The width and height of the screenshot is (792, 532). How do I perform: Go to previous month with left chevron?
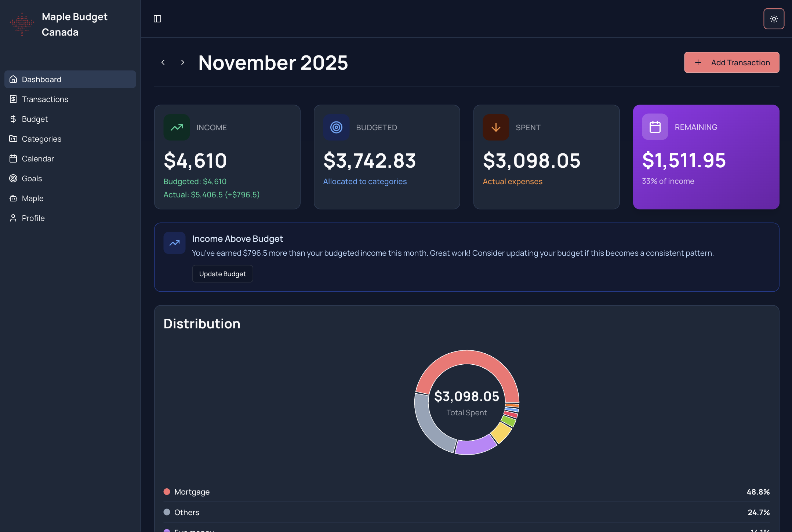pyautogui.click(x=163, y=62)
